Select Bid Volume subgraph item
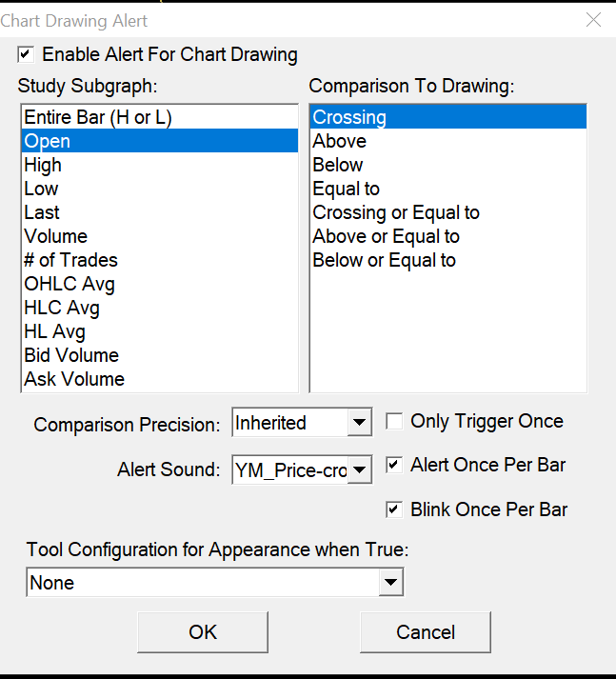 [x=71, y=355]
